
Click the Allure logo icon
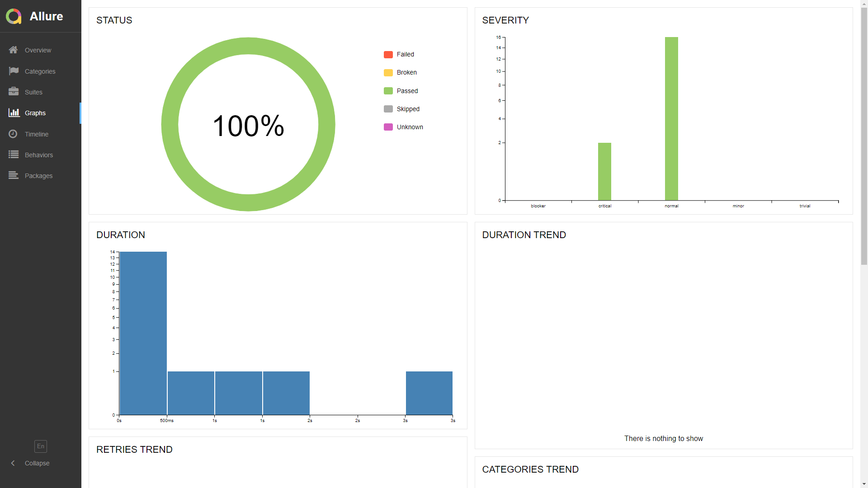point(13,16)
